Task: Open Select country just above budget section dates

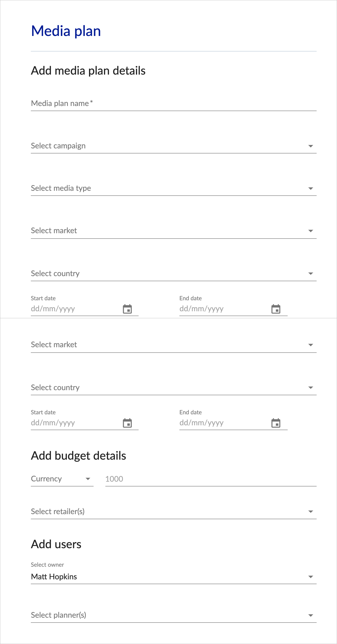Action: coord(174,388)
